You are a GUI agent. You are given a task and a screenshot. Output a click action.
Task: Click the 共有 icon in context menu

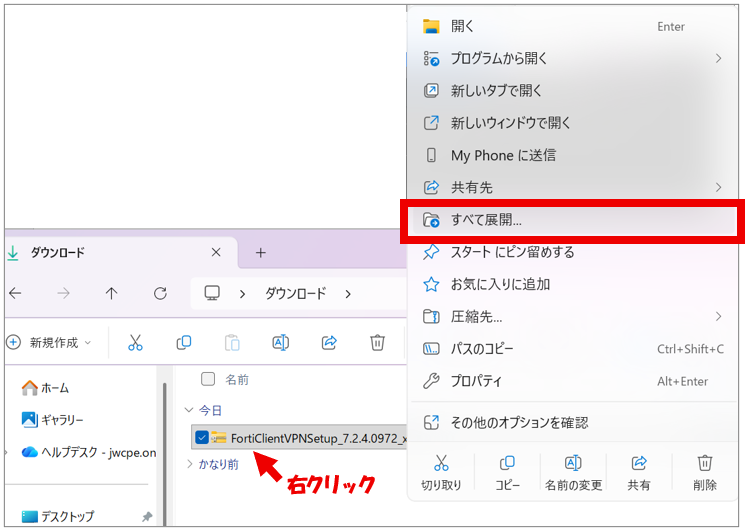638,462
